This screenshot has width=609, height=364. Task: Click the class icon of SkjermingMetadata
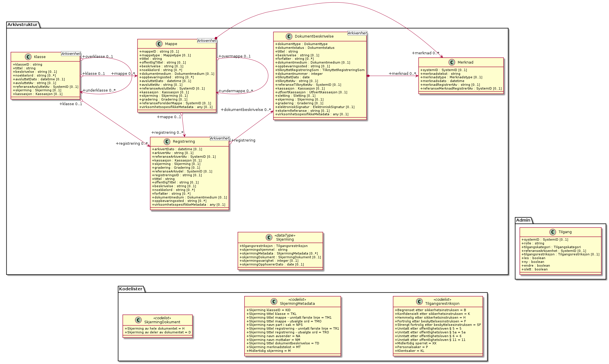pos(274,302)
